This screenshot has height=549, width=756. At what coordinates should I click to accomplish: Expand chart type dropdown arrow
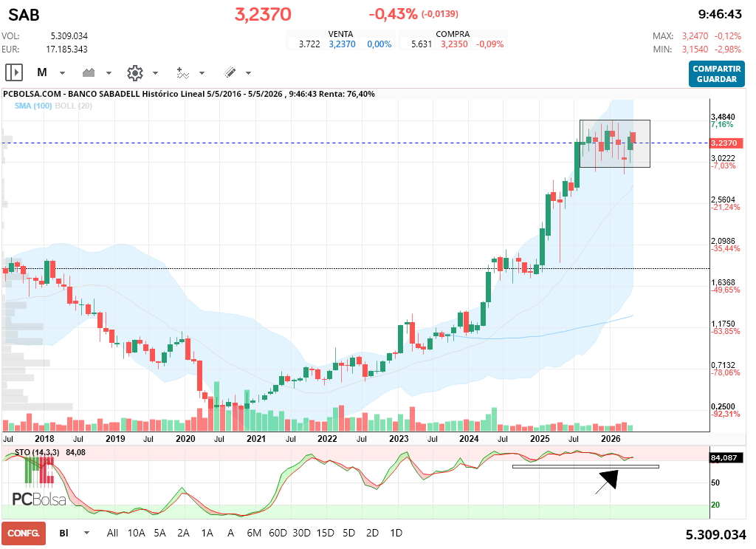pyautogui.click(x=109, y=73)
